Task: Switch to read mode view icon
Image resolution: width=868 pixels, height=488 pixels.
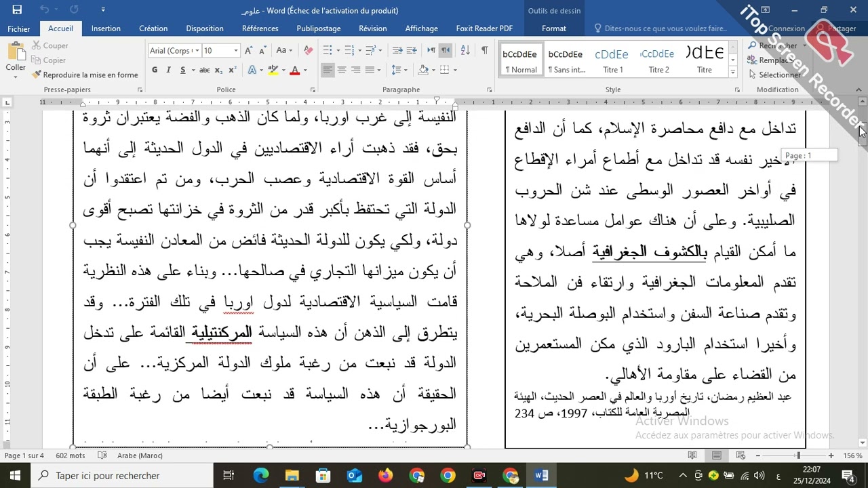Action: point(692,455)
